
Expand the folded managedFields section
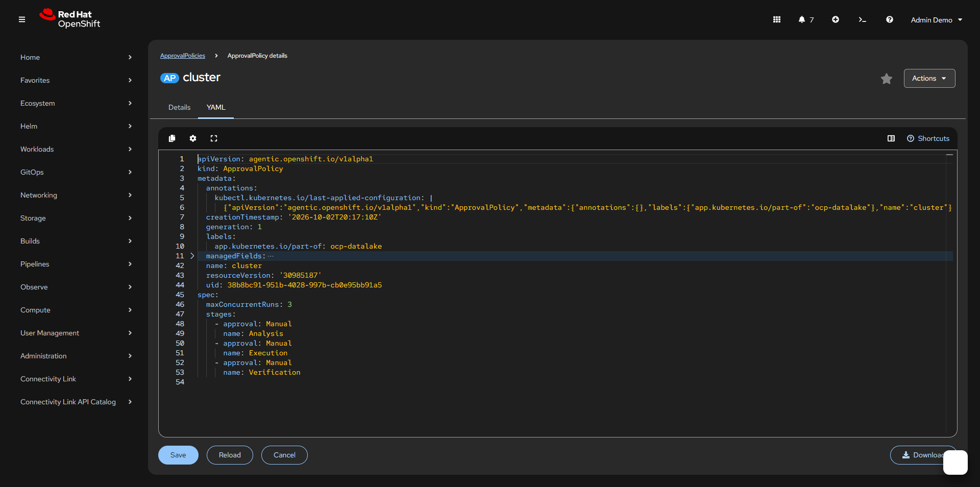(x=192, y=256)
